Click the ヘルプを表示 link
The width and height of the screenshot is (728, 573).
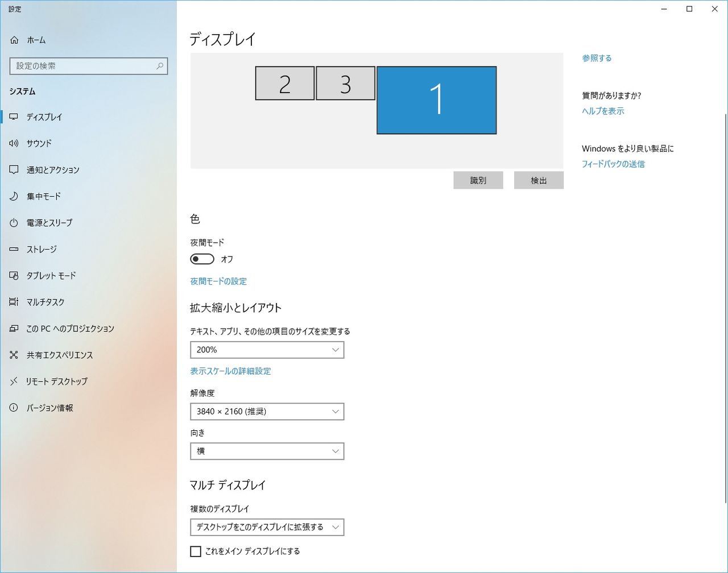[x=603, y=111]
